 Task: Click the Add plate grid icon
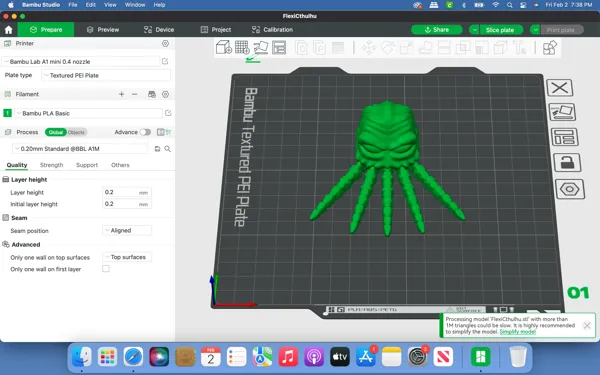coord(242,47)
